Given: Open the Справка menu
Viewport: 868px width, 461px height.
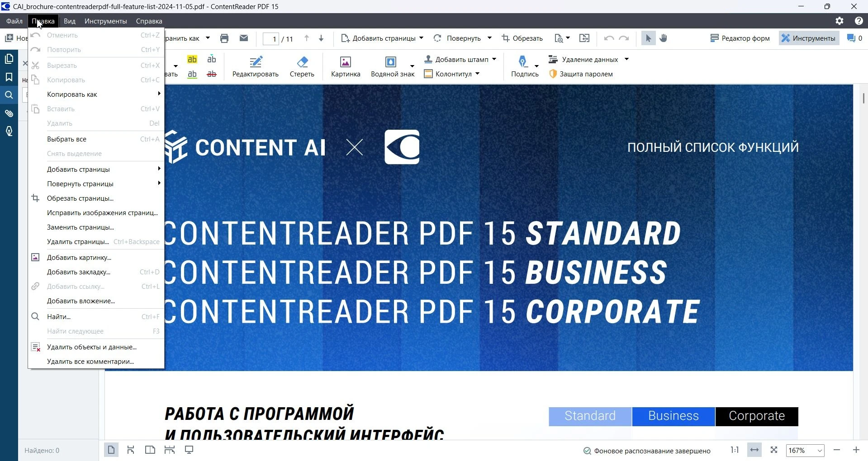Looking at the screenshot, I should pyautogui.click(x=149, y=21).
